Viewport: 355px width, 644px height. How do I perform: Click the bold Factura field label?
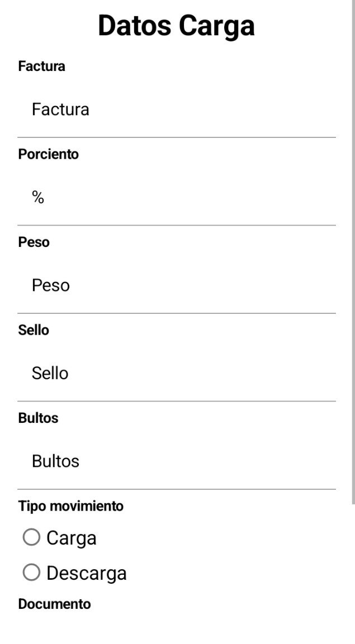(x=42, y=66)
